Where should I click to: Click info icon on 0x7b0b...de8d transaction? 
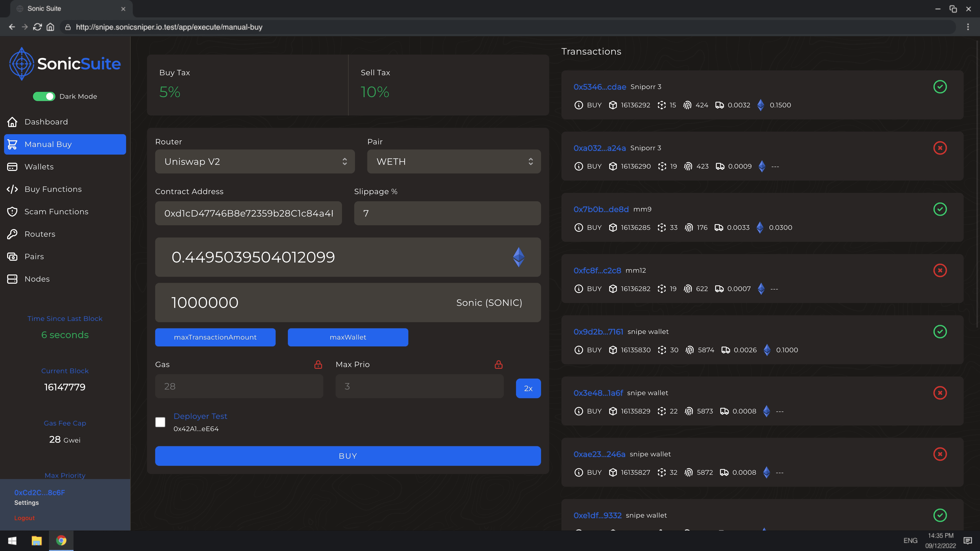[578, 227]
